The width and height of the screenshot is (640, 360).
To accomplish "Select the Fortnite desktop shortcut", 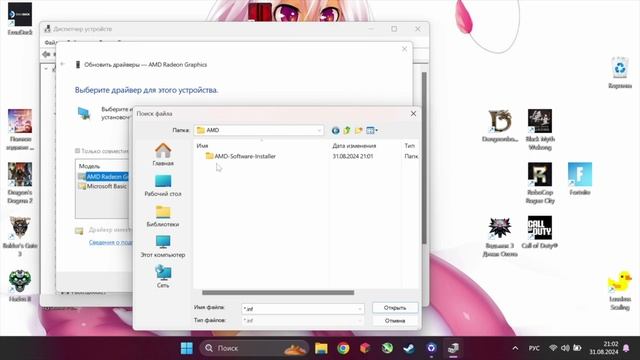I will (x=580, y=179).
